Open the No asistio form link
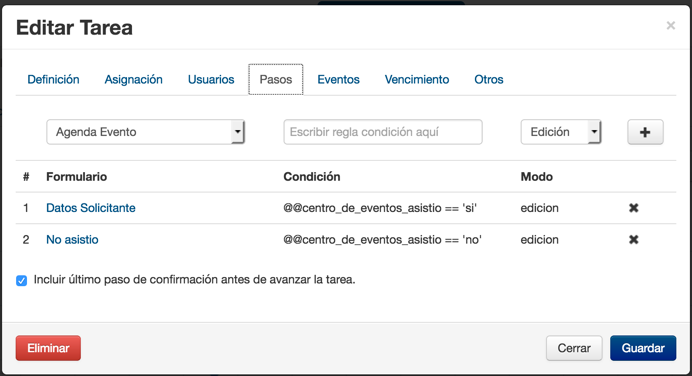The image size is (692, 376). tap(72, 240)
